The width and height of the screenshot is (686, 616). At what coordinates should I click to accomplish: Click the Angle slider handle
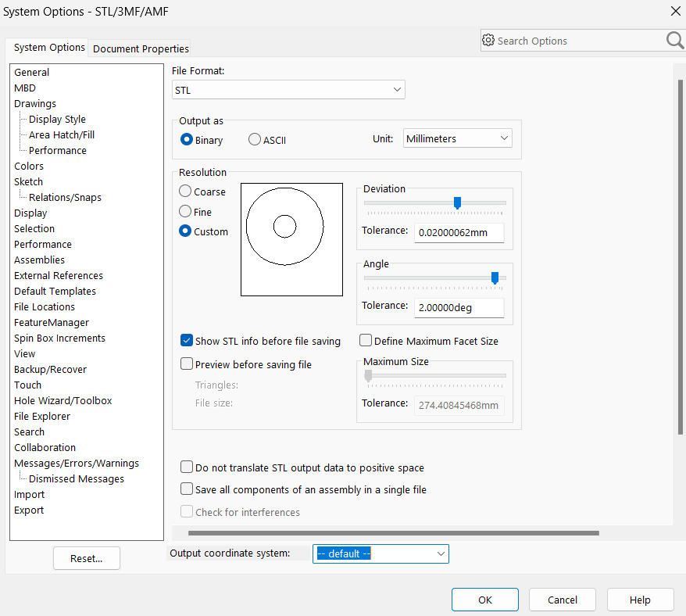pyautogui.click(x=495, y=278)
